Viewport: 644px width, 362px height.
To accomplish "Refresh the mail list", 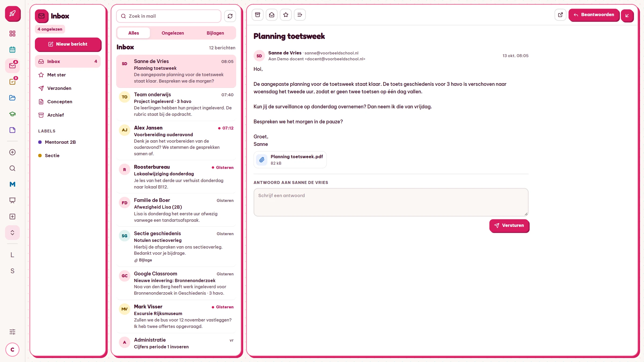I will coord(230,16).
